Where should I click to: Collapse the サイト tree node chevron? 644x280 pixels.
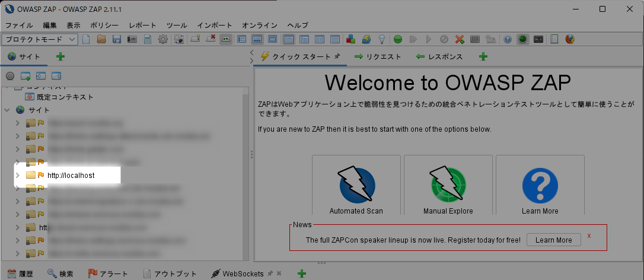coord(7,110)
